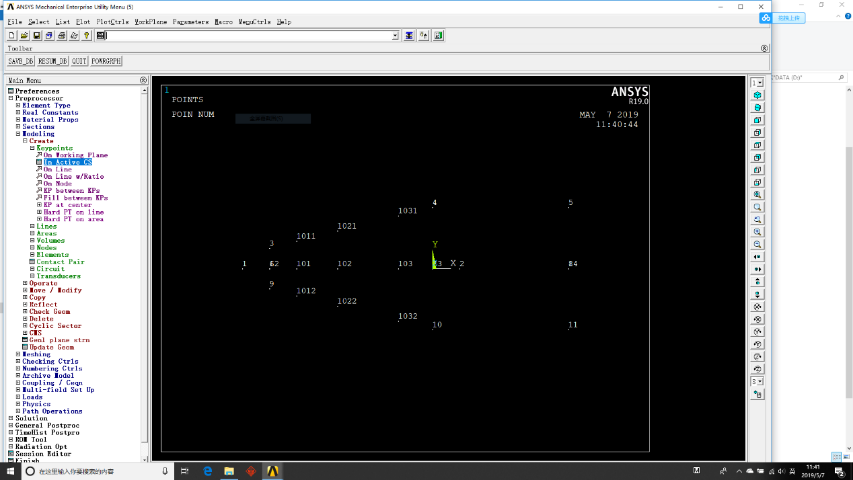
Task: Click the Fit View icon
Action: (x=757, y=195)
